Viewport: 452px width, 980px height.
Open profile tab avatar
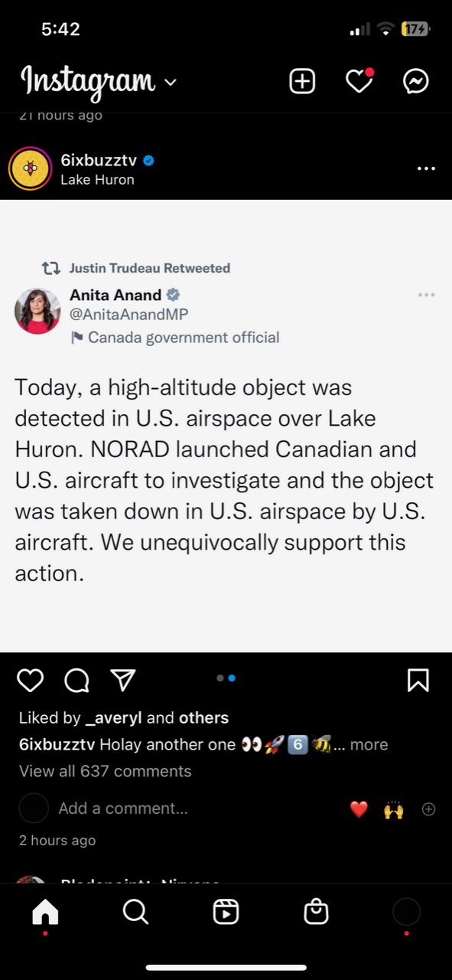(406, 912)
